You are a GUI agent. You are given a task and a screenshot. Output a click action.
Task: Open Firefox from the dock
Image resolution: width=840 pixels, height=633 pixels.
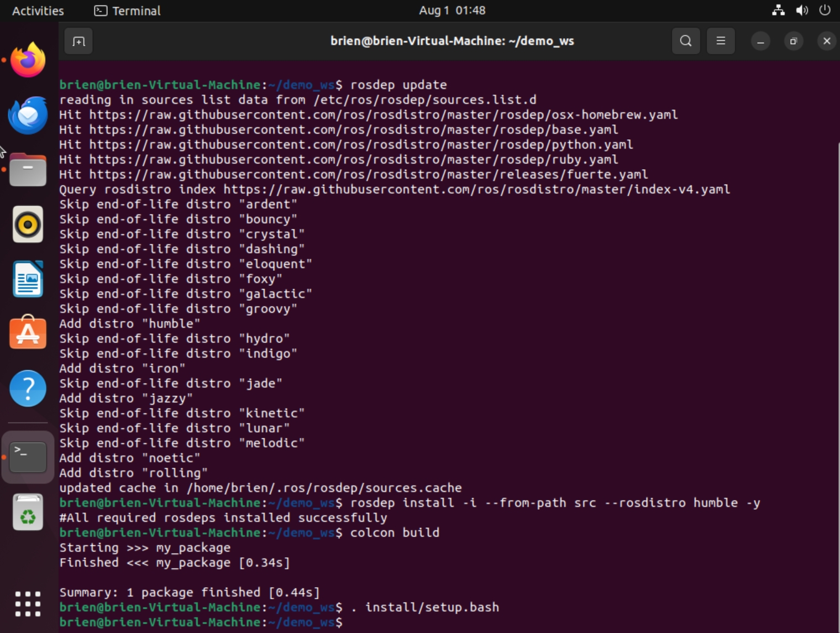[x=28, y=60]
